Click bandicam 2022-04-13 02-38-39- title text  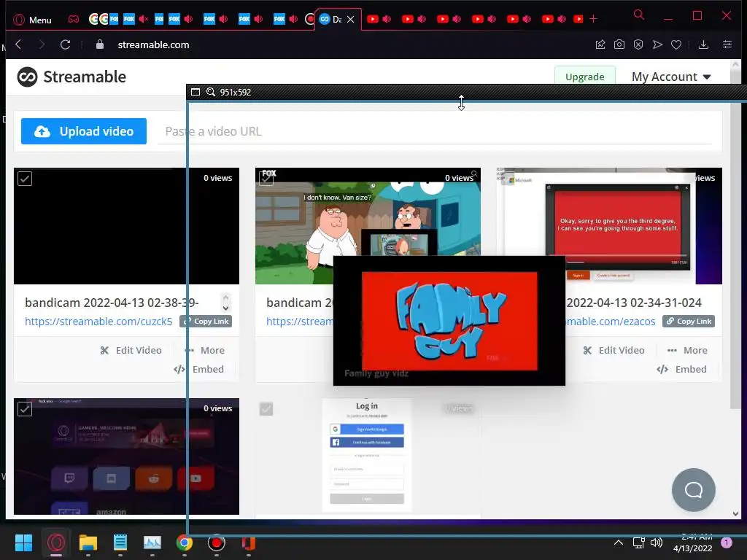112,303
